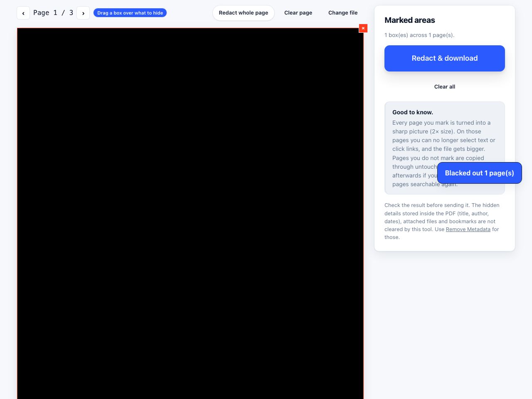The height and width of the screenshot is (399, 532).
Task: Click the 'Drag a box over what to hide' hint
Action: 130,13
